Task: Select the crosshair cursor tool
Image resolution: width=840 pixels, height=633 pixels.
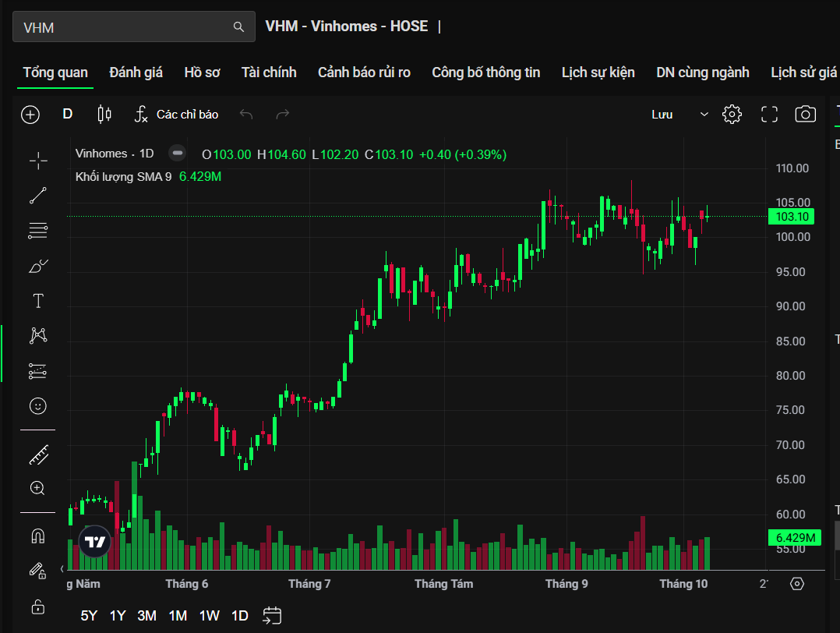Action: pos(38,161)
